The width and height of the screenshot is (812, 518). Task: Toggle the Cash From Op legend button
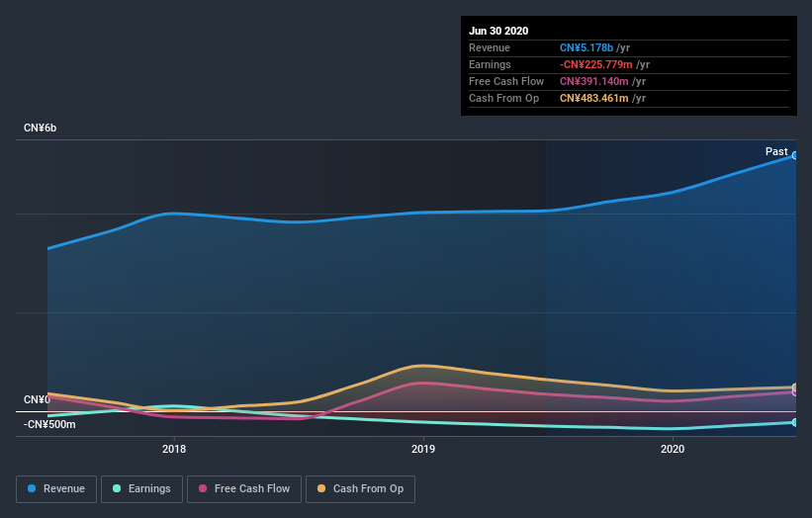(x=360, y=489)
